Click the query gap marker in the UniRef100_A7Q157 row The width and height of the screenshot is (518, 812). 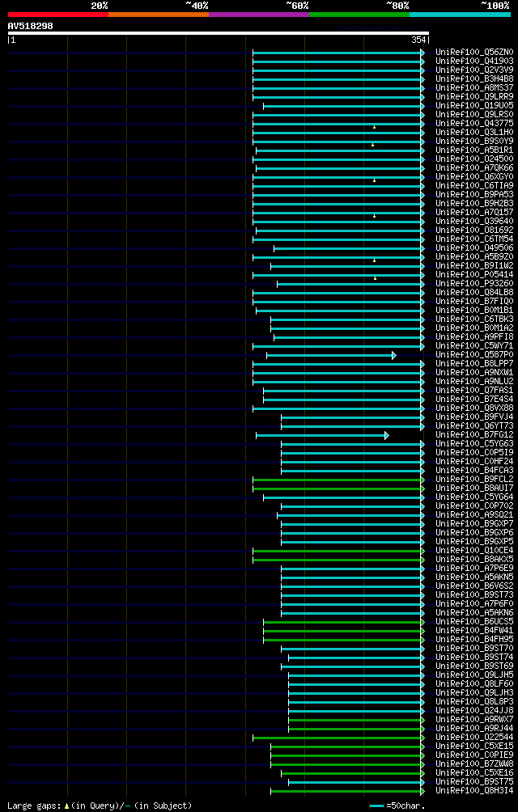coord(374,215)
